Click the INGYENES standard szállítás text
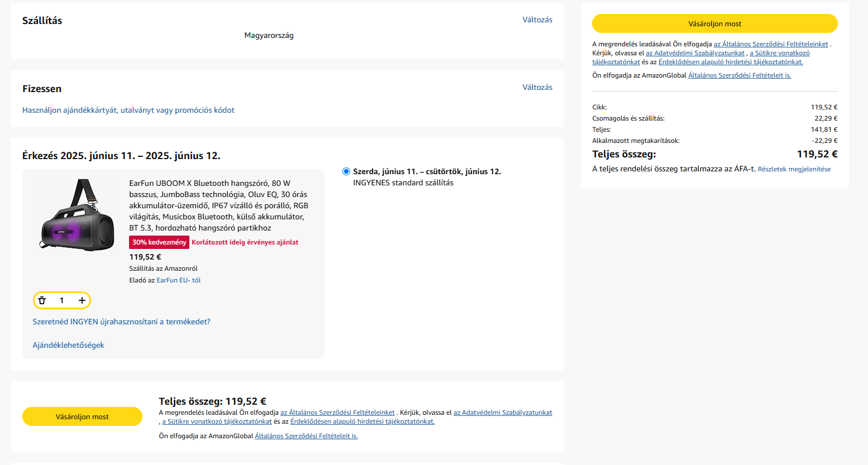This screenshot has height=465, width=868. point(403,183)
